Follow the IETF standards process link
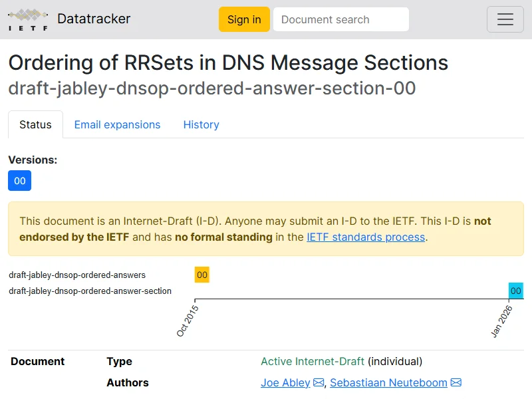This screenshot has width=532, height=399. coord(366,237)
